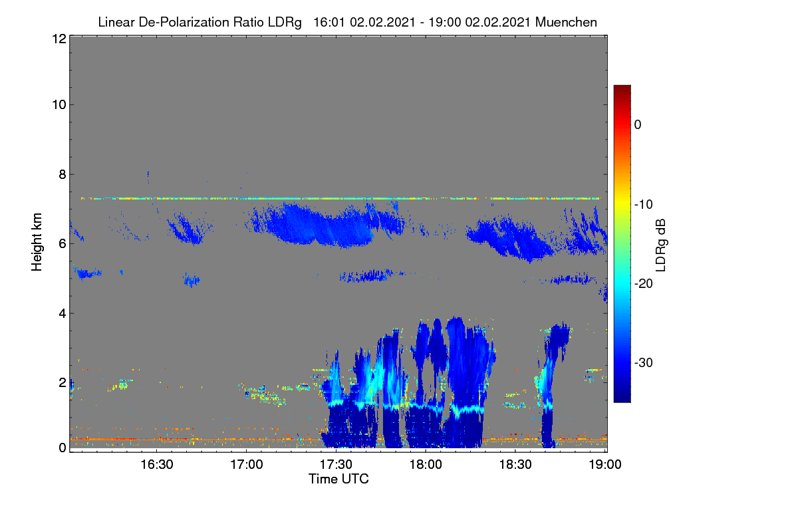Click the 16:30 time axis label
This screenshot has height=532, width=798.
156,465
